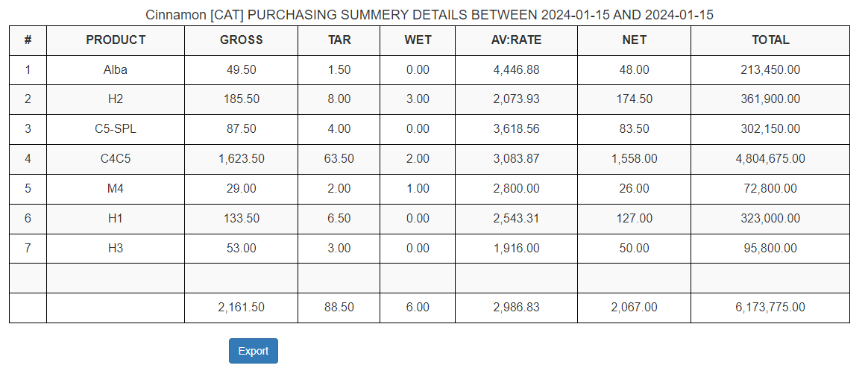Image resolution: width=868 pixels, height=380 pixels.
Task: Click the purchasing summary report title
Action: 430,15
